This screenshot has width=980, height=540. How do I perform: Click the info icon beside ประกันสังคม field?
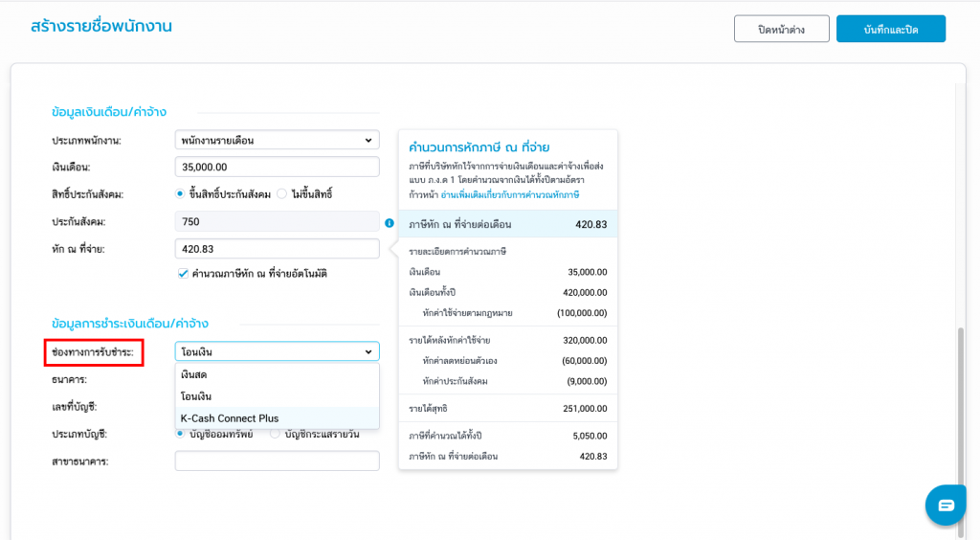click(x=390, y=223)
